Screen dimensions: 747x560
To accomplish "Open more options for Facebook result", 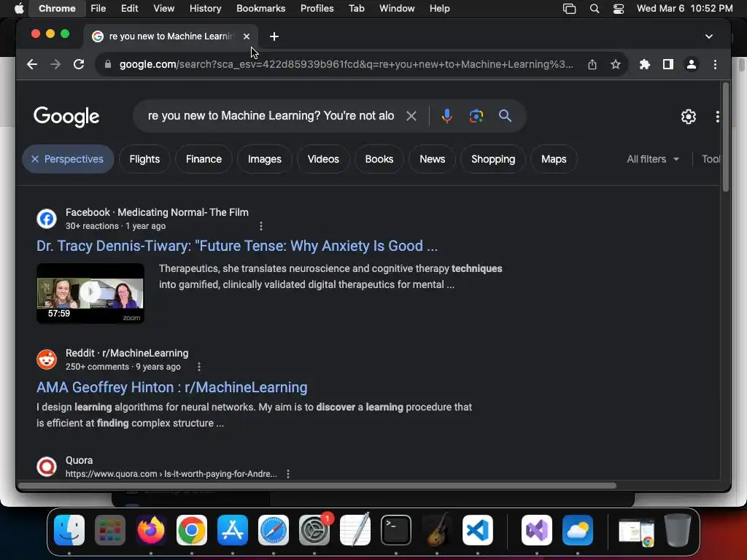I will 260,226.
